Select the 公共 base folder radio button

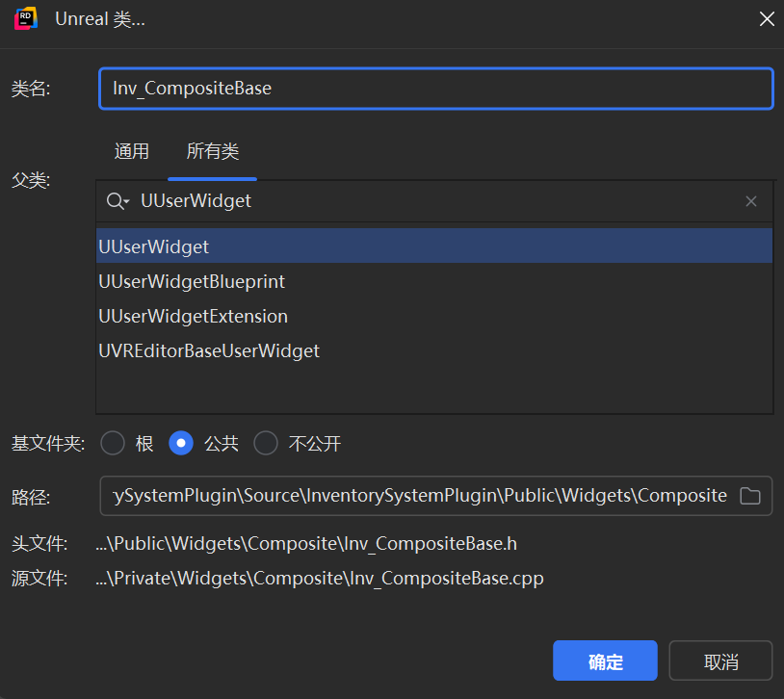[x=181, y=443]
